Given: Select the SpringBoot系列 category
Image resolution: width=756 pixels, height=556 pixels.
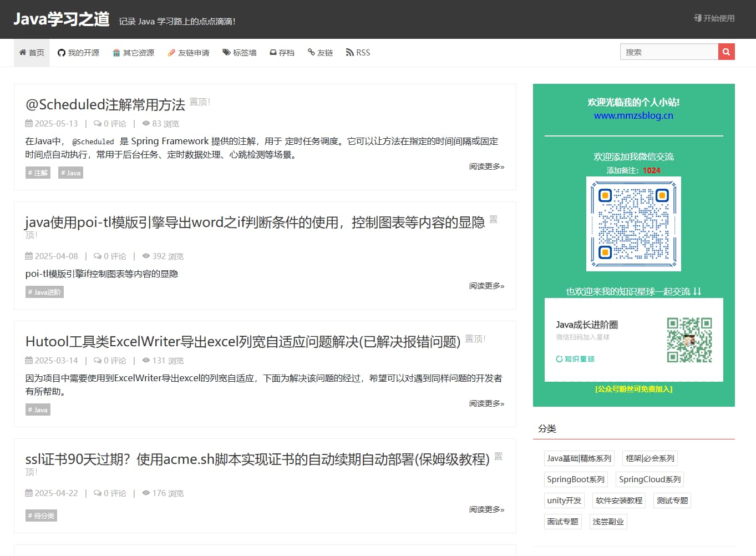Looking at the screenshot, I should click(x=575, y=479).
